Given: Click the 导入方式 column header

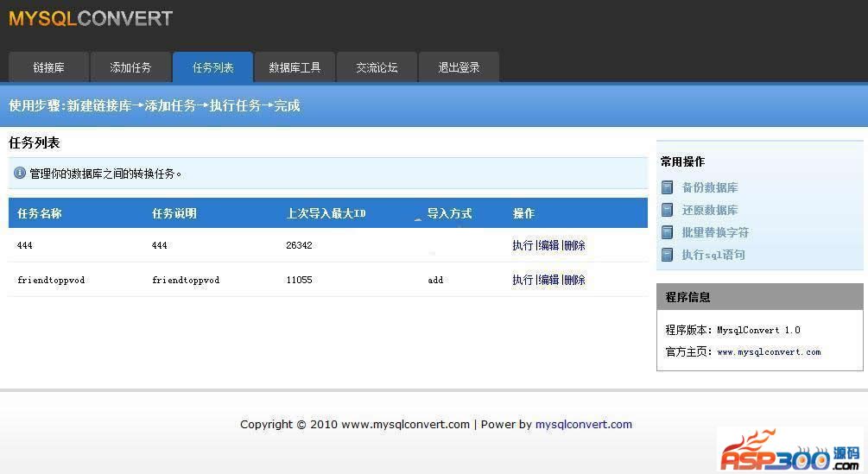Looking at the screenshot, I should [x=449, y=213].
